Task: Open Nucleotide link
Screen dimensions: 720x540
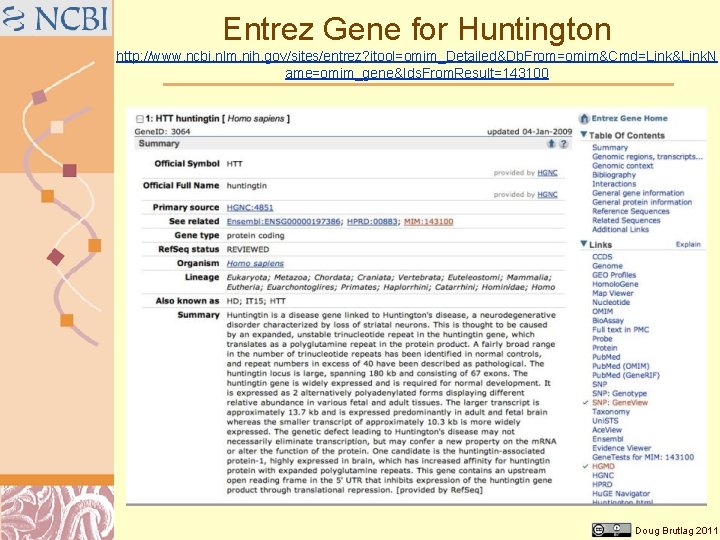Action: pos(611,302)
